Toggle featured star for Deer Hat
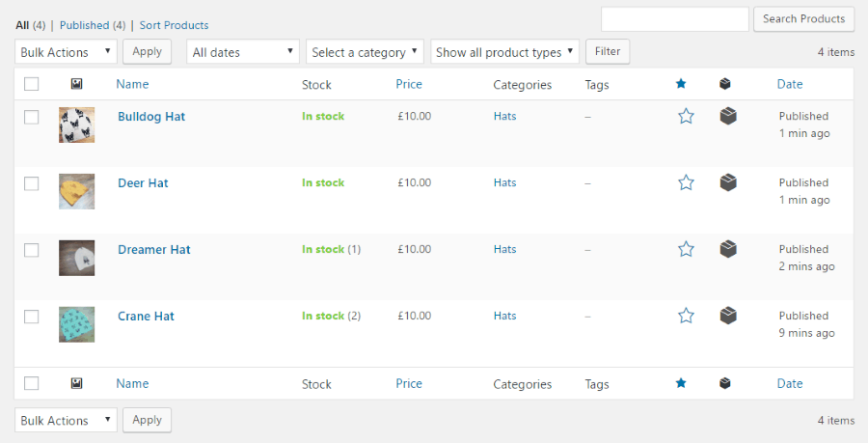The image size is (868, 443). 686,182
